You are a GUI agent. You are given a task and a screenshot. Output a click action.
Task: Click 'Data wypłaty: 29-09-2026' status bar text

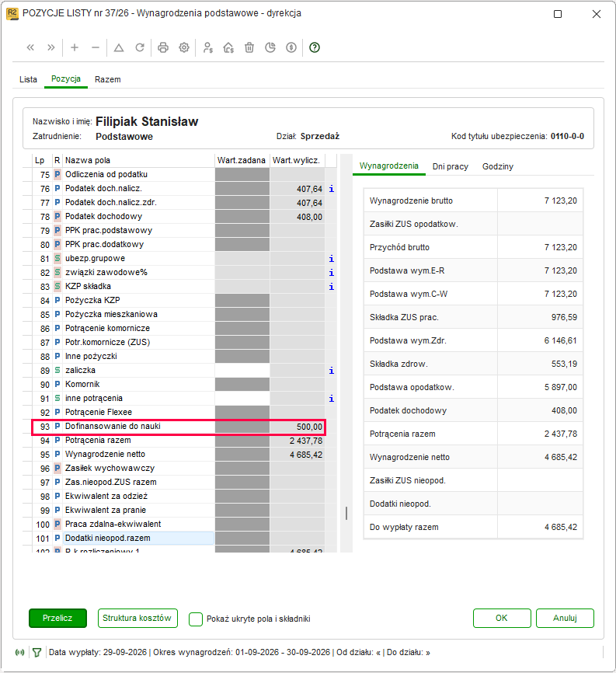click(x=98, y=653)
